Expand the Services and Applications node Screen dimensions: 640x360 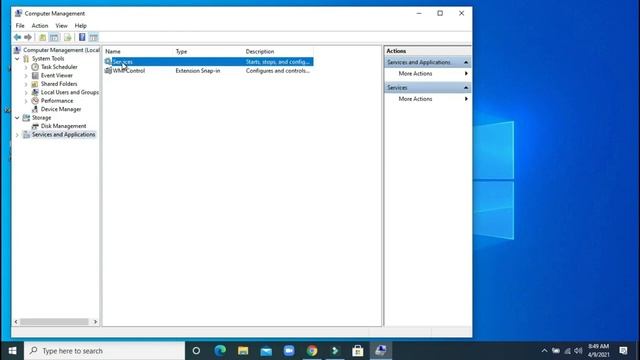[x=17, y=135]
